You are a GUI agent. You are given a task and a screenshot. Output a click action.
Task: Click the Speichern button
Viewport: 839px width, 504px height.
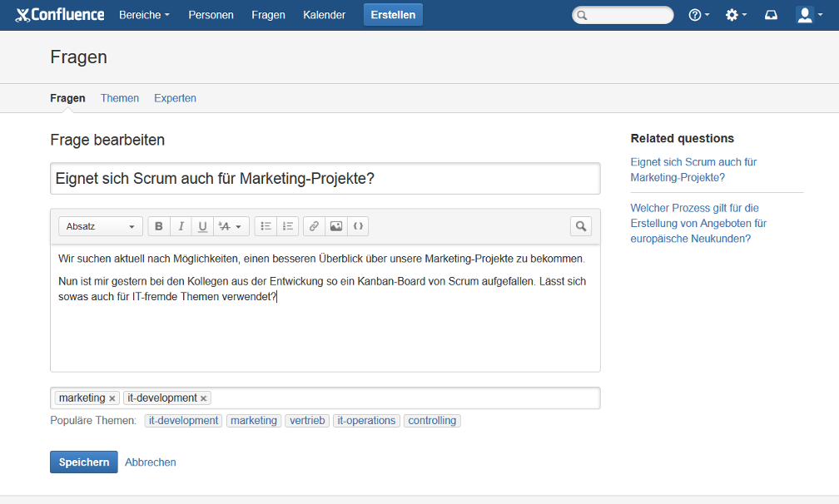[83, 462]
